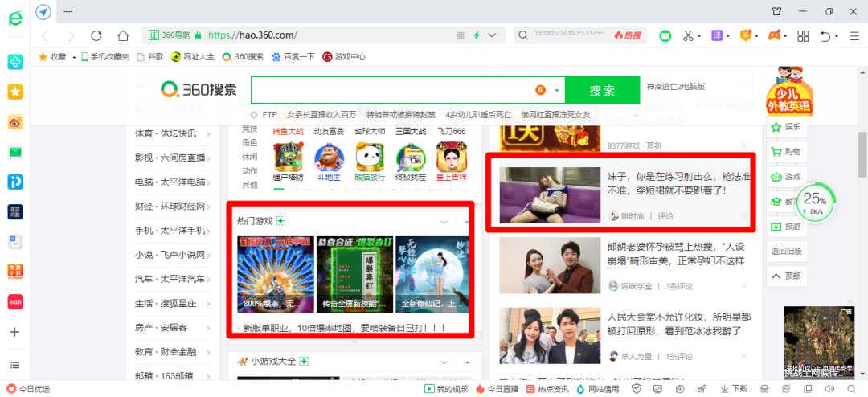868x397 pixels.
Task: Collapse the 小游戏大全 panel chevron
Action: 444,362
